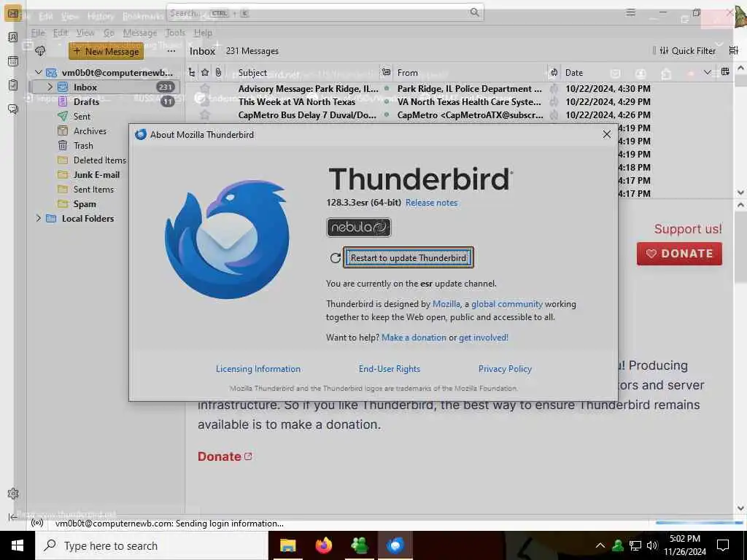This screenshot has width=747, height=560.
Task: Open the Thunderbird app menu hamburger
Action: pyautogui.click(x=631, y=12)
